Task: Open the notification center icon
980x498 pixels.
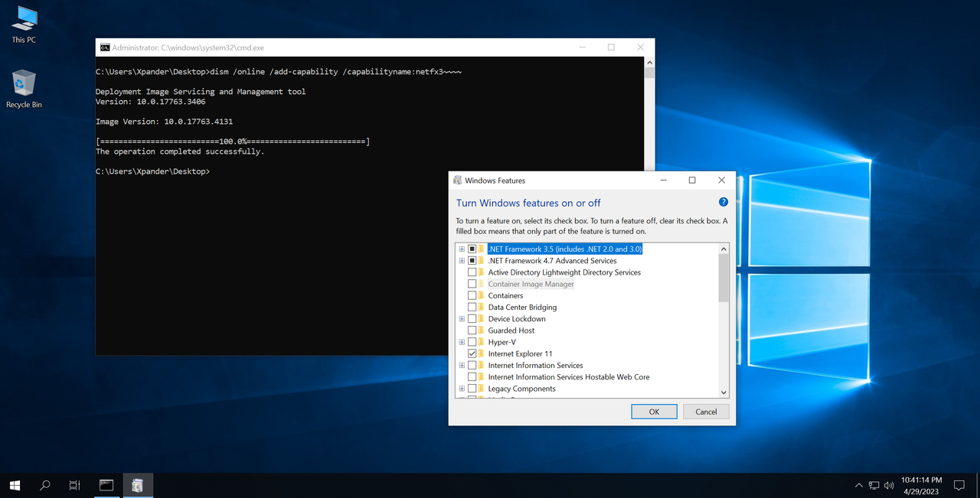Action: pos(959,485)
